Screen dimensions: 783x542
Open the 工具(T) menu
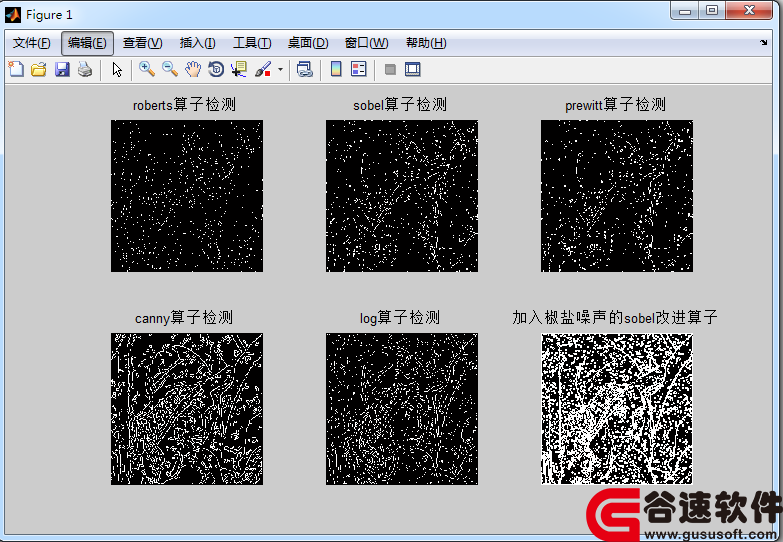(x=252, y=43)
